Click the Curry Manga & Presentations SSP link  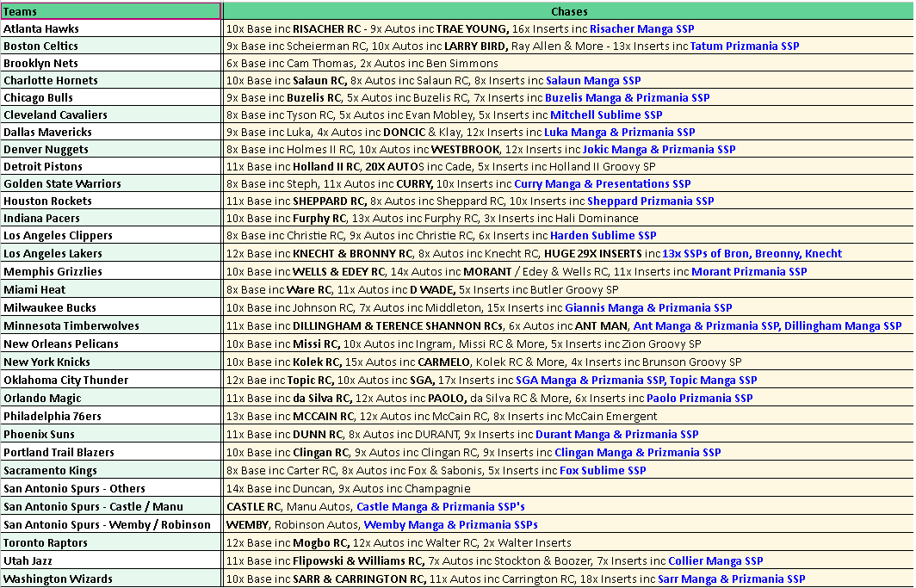click(602, 183)
